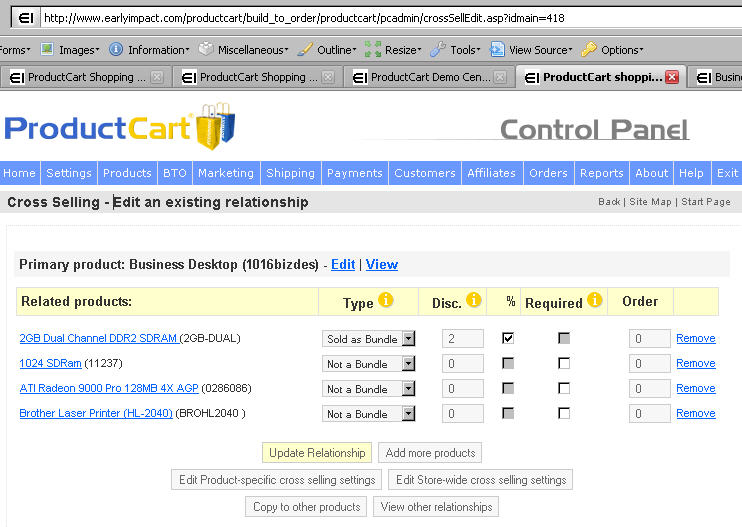Enable Required for Brother Laser Printer
Image resolution: width=742 pixels, height=527 pixels.
pos(564,414)
